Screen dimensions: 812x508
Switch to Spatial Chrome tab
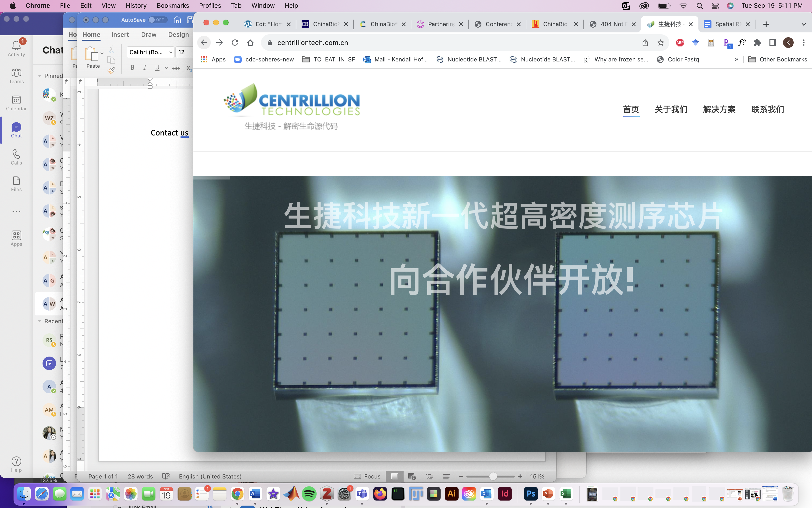pos(727,24)
